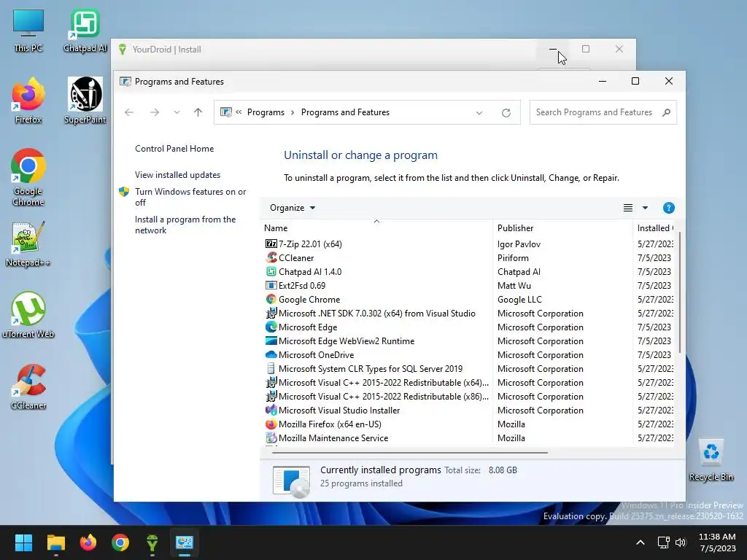Viewport: 747px width, 560px height.
Task: Click the Programs and Features breadcrumb
Action: (x=345, y=112)
